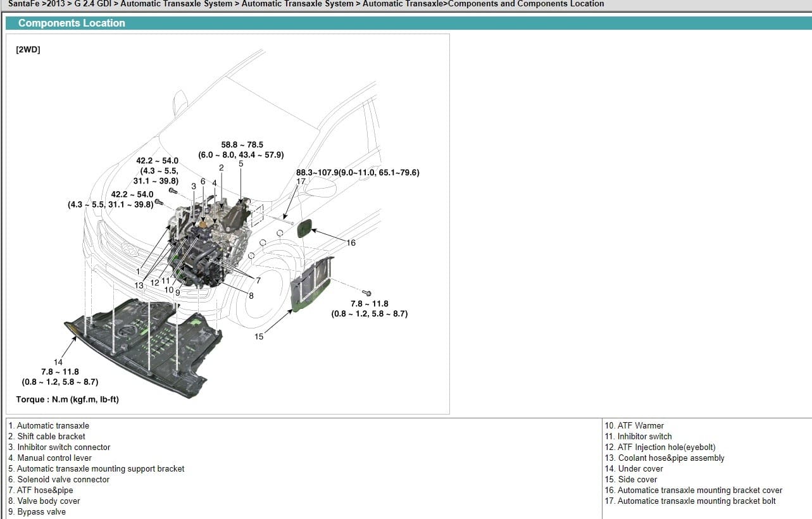Click callout number 16 in diagram
The height and width of the screenshot is (519, 812).
[351, 243]
